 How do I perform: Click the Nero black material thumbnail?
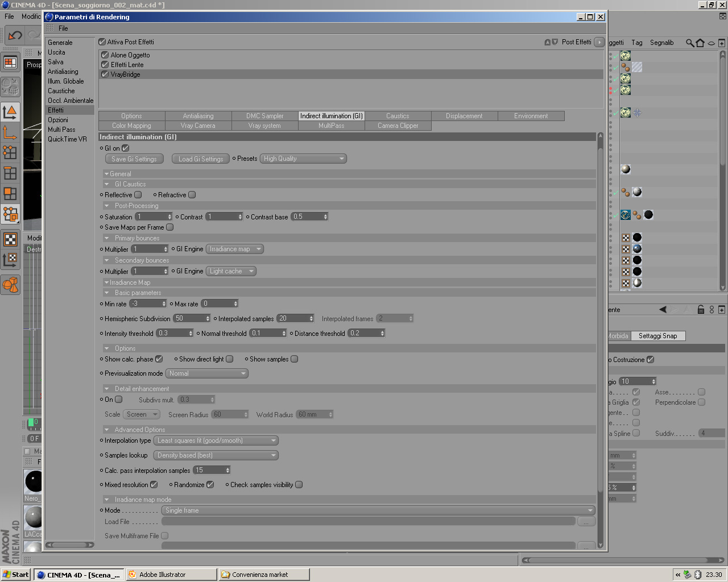tap(34, 481)
